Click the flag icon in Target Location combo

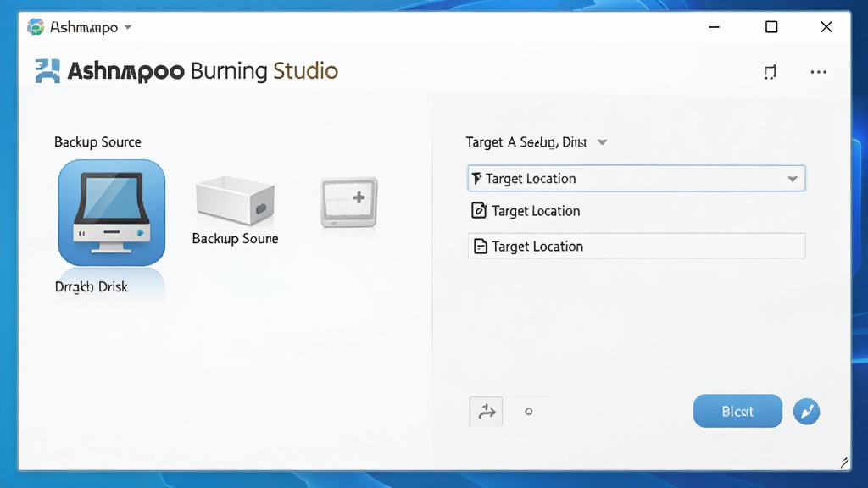pos(476,178)
